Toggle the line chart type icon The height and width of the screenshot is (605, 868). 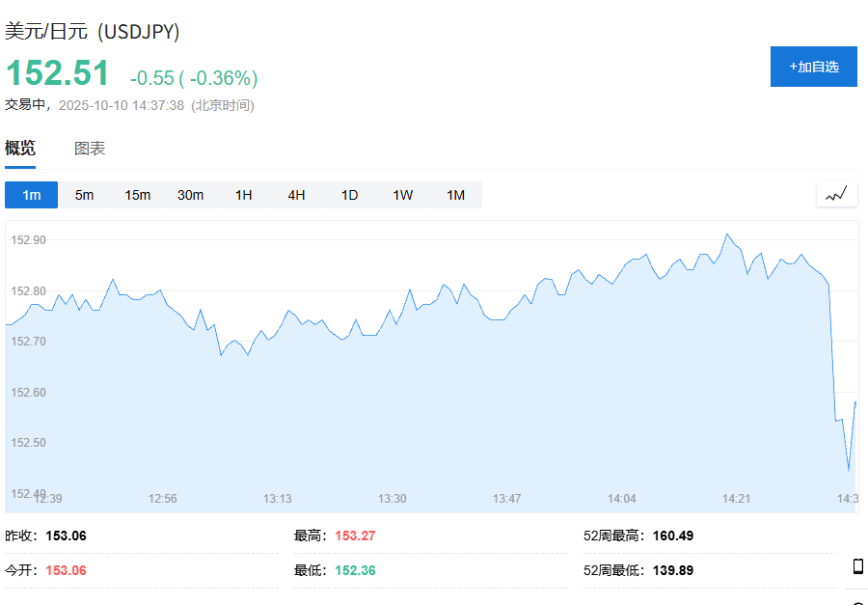click(x=836, y=194)
